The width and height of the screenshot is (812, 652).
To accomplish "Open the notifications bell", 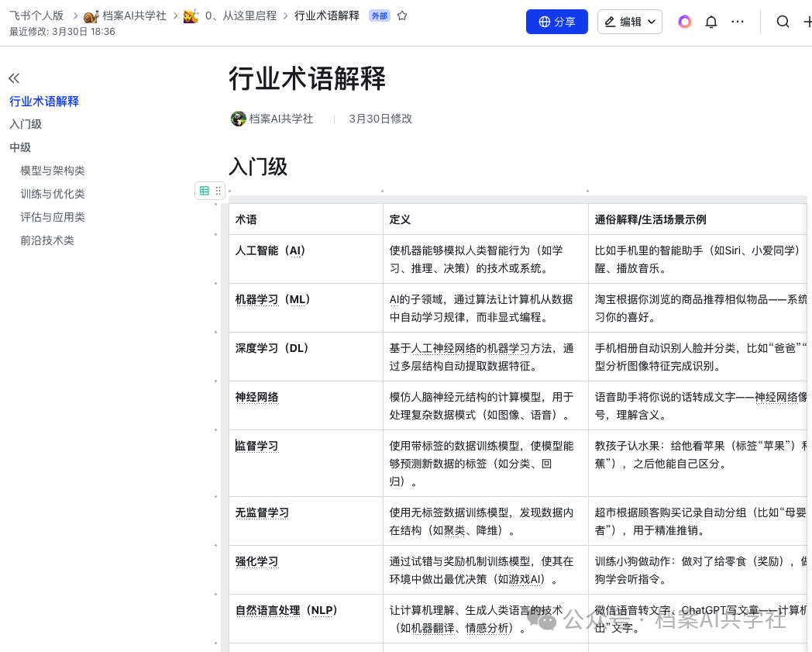I will pos(711,22).
